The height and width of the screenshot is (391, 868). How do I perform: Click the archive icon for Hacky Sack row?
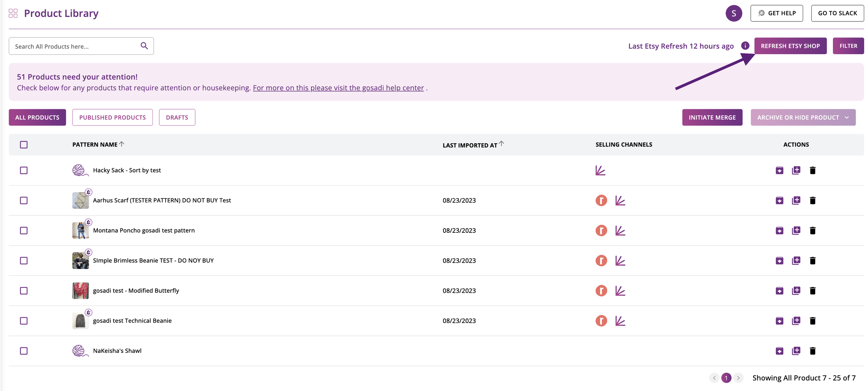coord(779,170)
